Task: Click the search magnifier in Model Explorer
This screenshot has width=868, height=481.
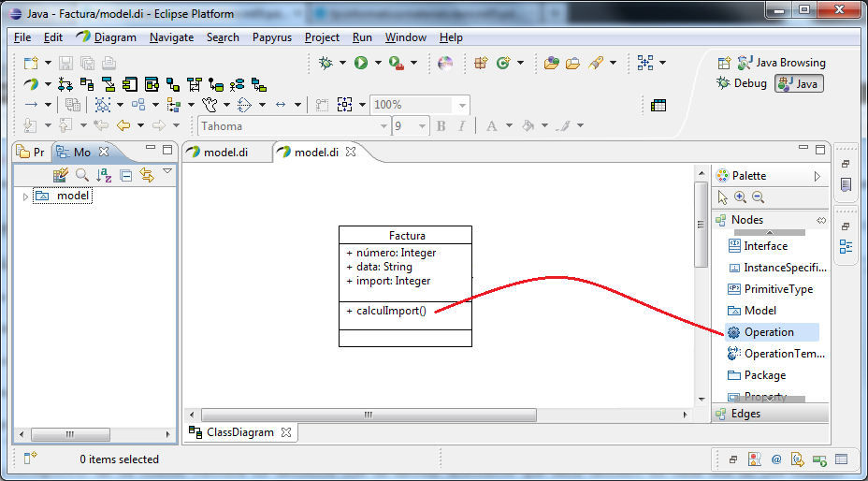Action: [82, 175]
